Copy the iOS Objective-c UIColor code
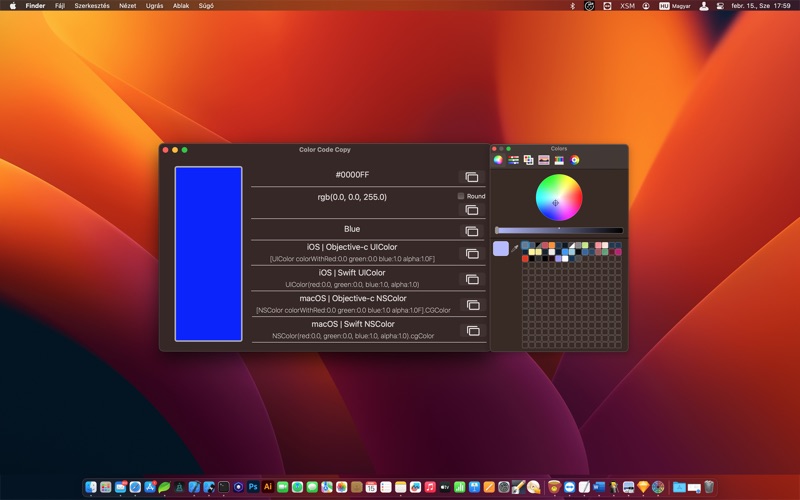Screen dimensions: 800x500 pos(472,254)
